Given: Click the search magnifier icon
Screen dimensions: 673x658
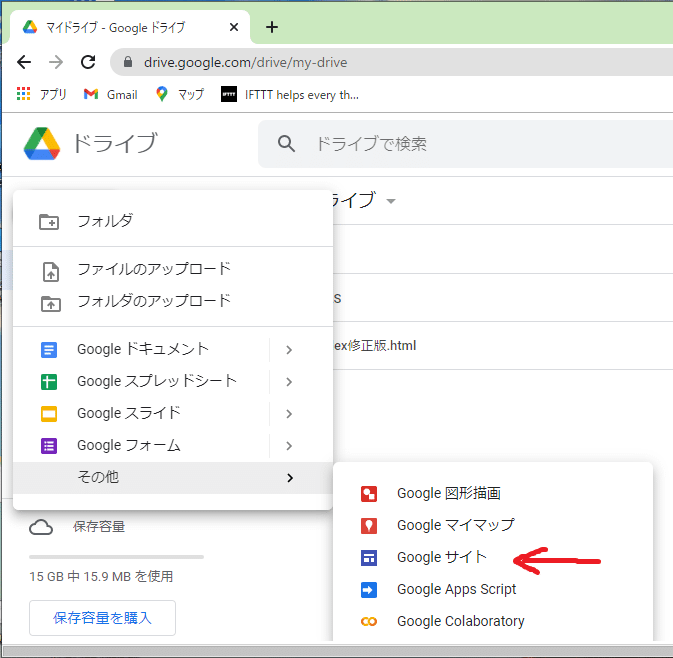Looking at the screenshot, I should coord(286,143).
